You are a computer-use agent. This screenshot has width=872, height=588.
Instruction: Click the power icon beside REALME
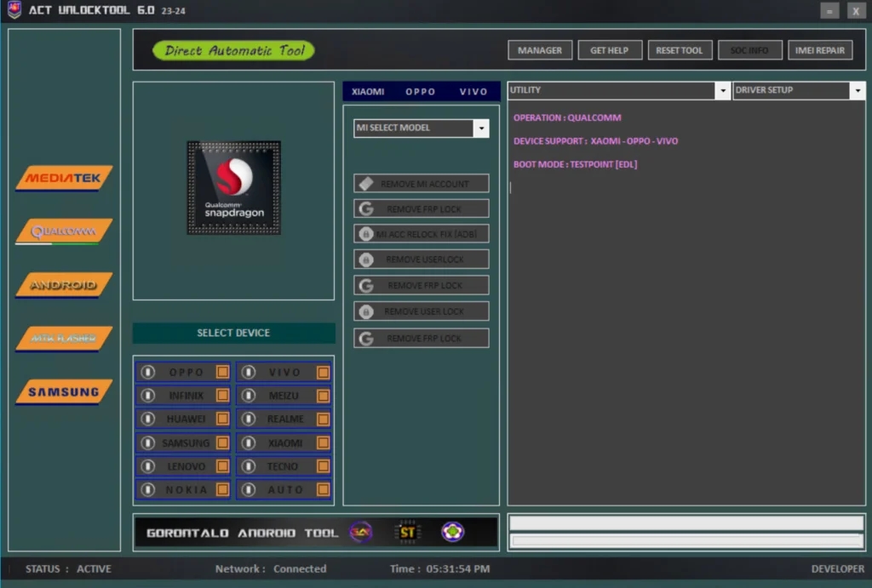249,419
